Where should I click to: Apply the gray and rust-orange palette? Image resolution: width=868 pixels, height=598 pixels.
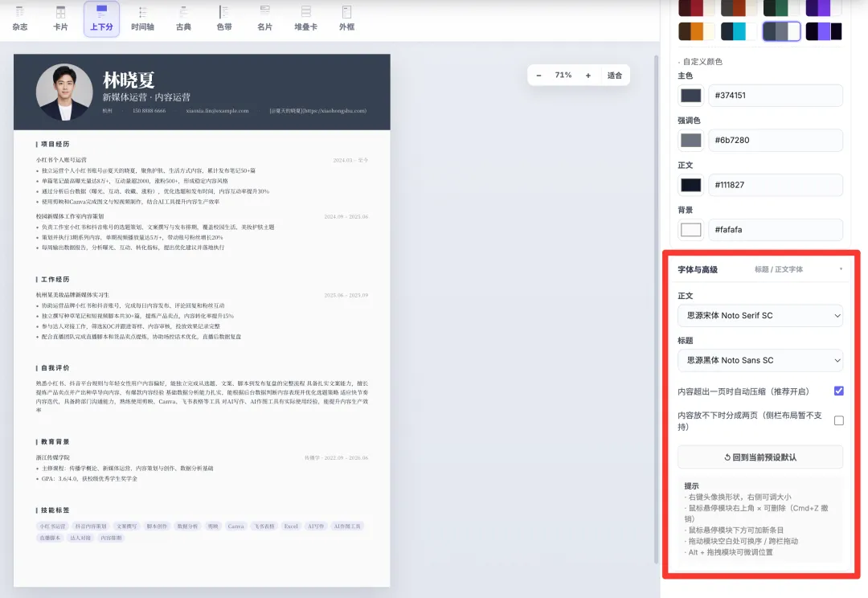point(739,7)
